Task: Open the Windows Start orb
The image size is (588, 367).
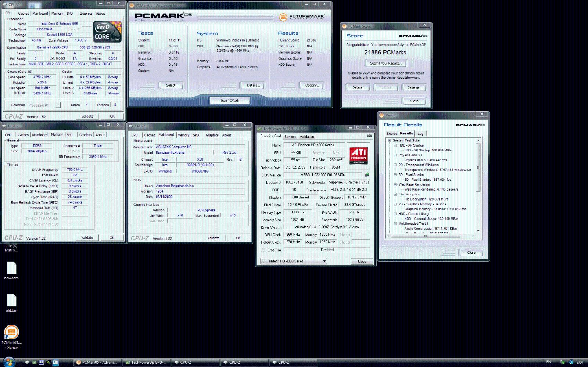Action: (x=9, y=362)
